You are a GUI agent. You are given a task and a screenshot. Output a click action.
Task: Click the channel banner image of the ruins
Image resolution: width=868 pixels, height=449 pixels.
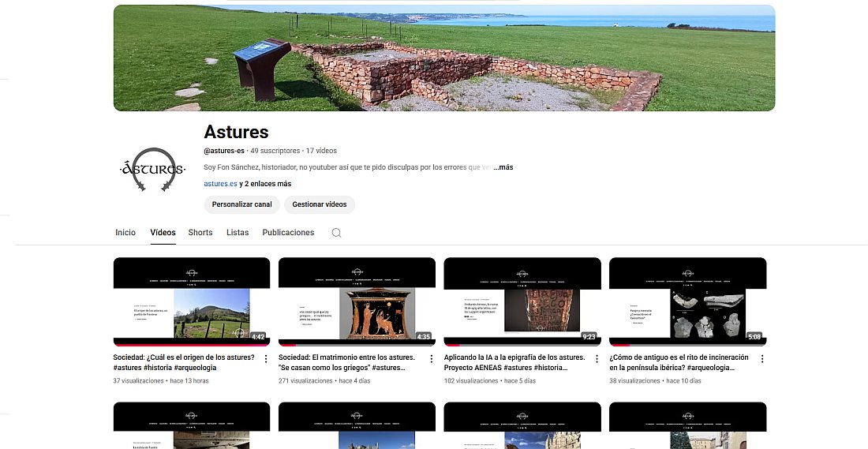tap(444, 58)
